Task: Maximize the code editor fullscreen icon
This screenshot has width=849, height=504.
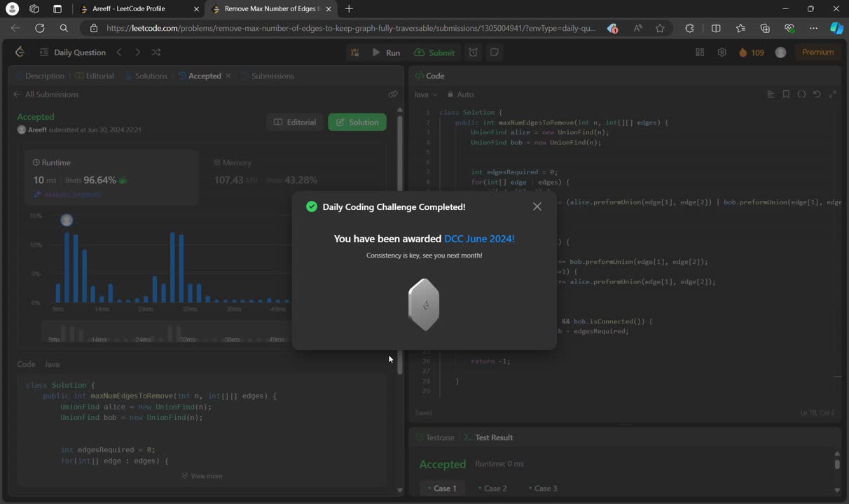Action: (832, 94)
